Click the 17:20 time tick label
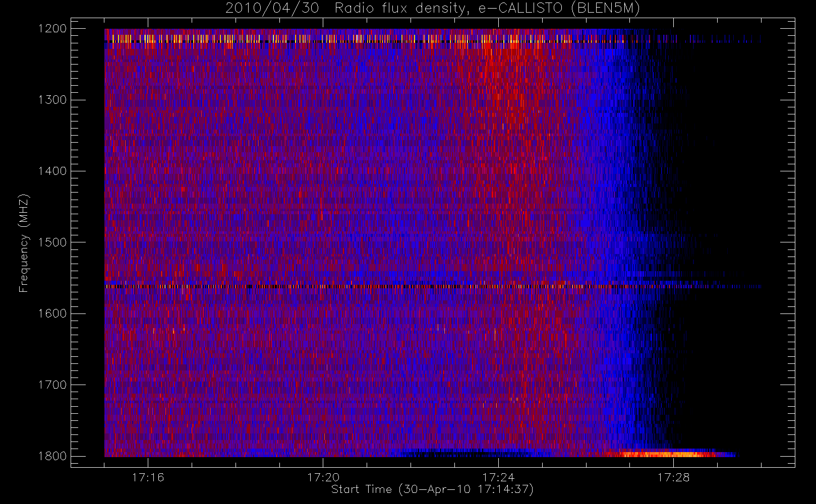The height and width of the screenshot is (504, 816). [323, 477]
